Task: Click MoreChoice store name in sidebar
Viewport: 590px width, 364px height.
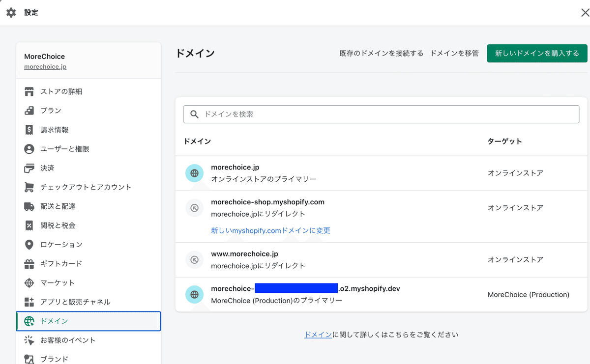Action: click(x=45, y=56)
